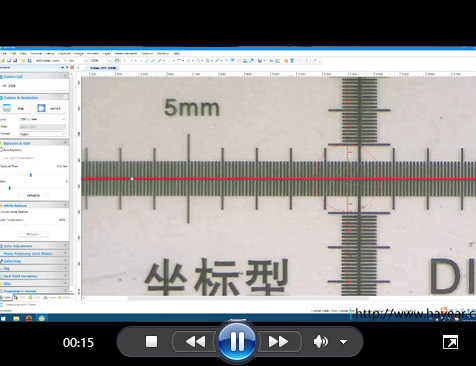Click the Windows Start button in taskbar
This screenshot has width=476, height=366.
(3, 318)
